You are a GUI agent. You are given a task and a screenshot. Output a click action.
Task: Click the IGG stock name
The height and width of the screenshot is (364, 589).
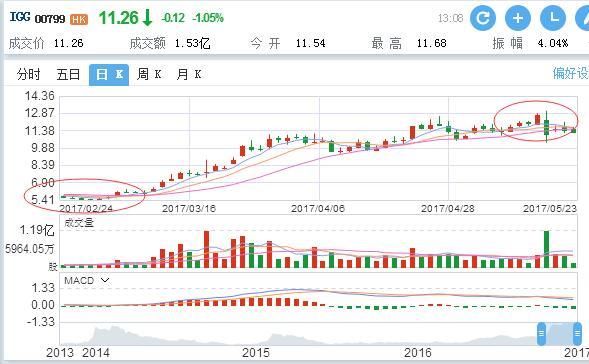click(x=20, y=17)
